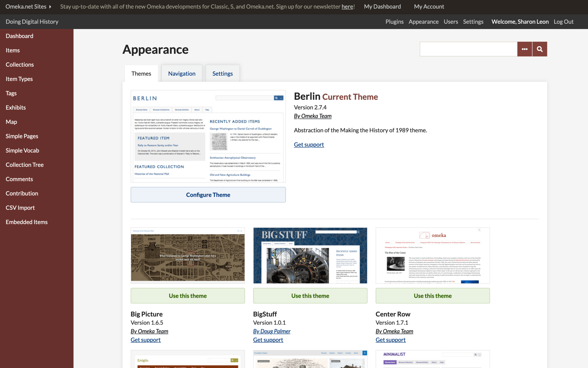Click the Berlin theme preview thumbnail
Viewport: 588px width, 368px height.
click(x=208, y=136)
